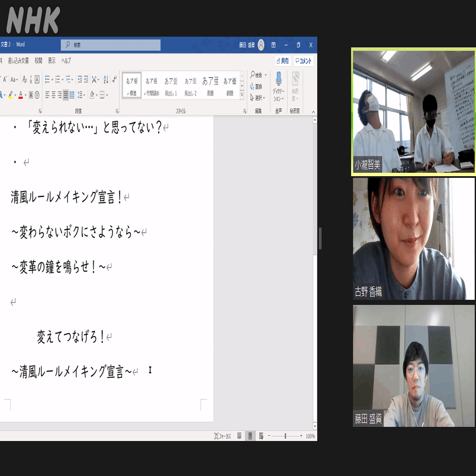The width and height of the screenshot is (476, 476).
Task: Open shading color dropdown arrow
Action: click(97, 95)
